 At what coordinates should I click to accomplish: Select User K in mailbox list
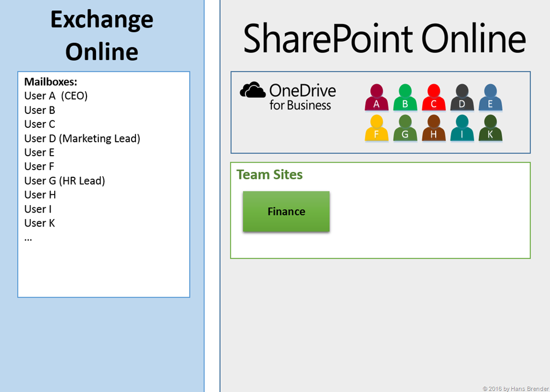40,223
